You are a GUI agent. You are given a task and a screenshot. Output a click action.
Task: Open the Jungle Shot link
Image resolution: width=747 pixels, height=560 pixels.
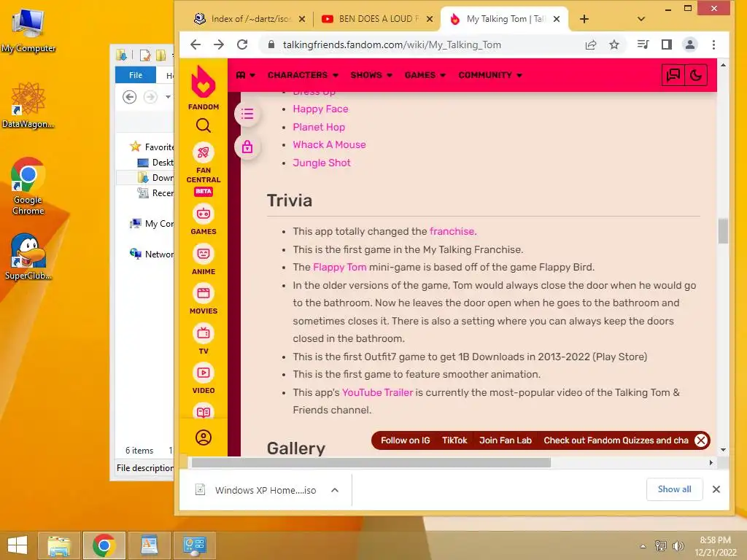(322, 163)
